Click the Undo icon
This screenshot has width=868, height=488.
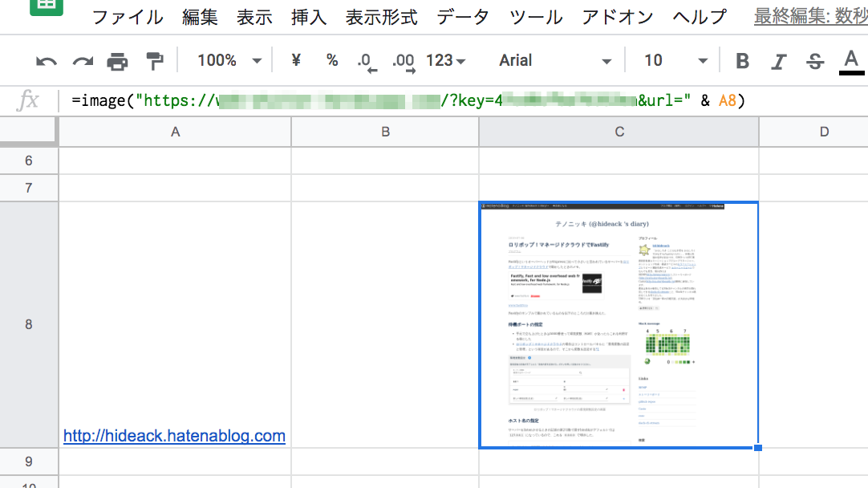tap(45, 60)
